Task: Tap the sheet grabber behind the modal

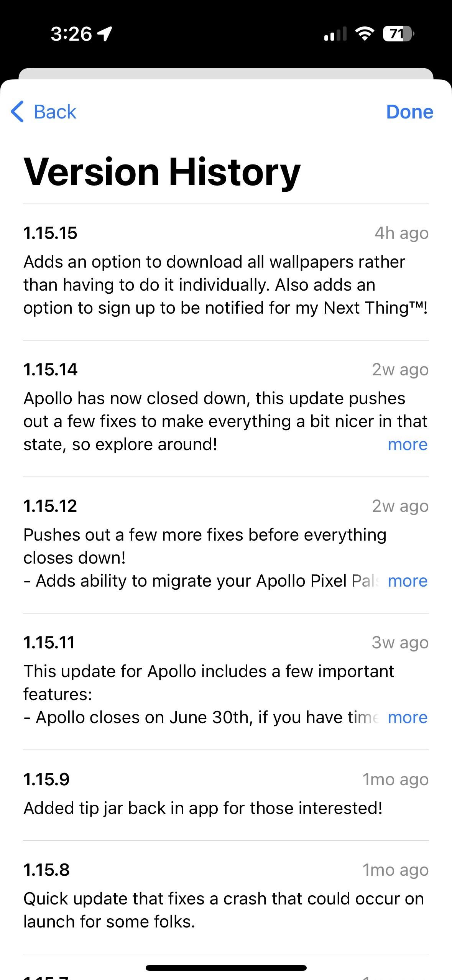Action: (x=226, y=74)
